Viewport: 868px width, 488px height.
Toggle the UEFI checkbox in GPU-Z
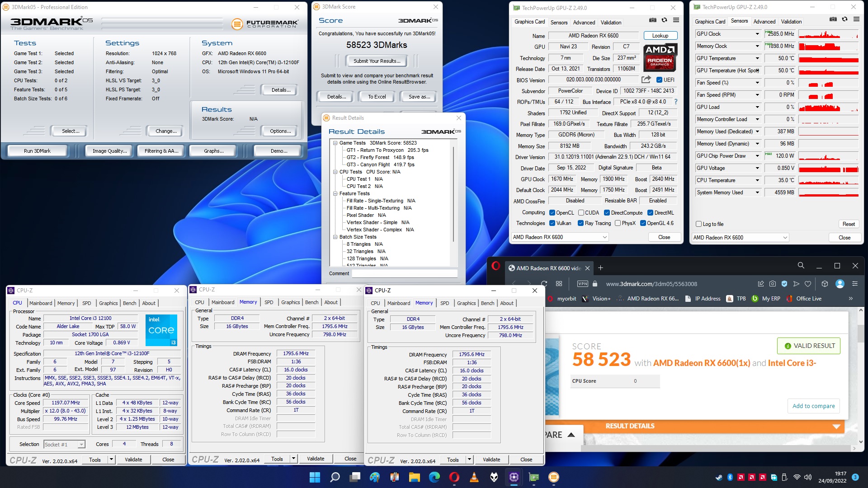coord(659,80)
